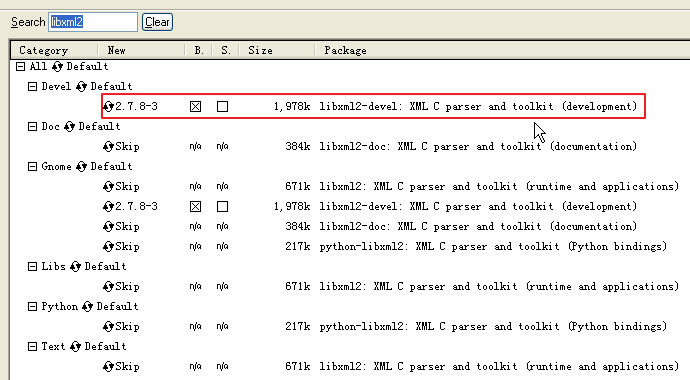Screen dimensions: 690x380
Task: Cycle Skip icon for python-libxml2 under Python
Action: click(x=108, y=326)
